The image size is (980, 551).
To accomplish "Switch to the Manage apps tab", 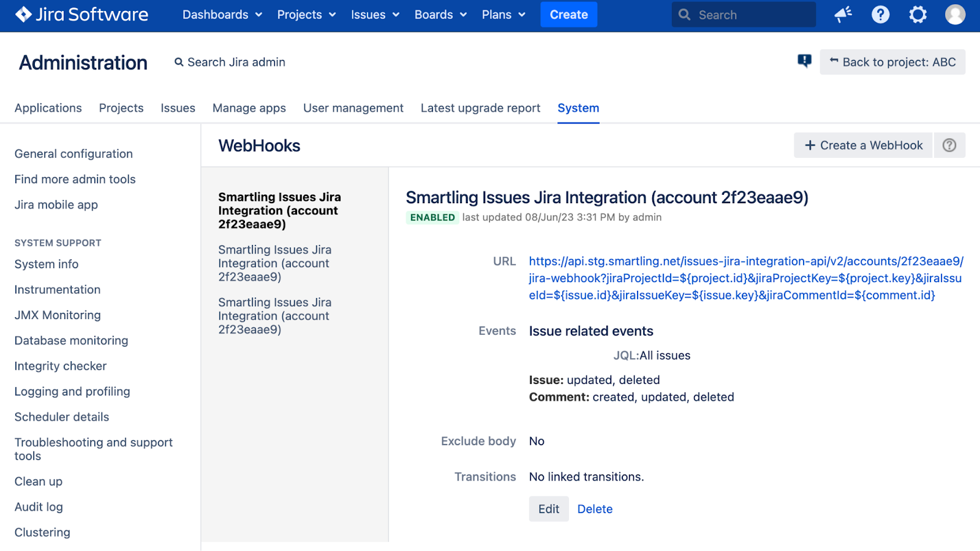I will point(249,108).
